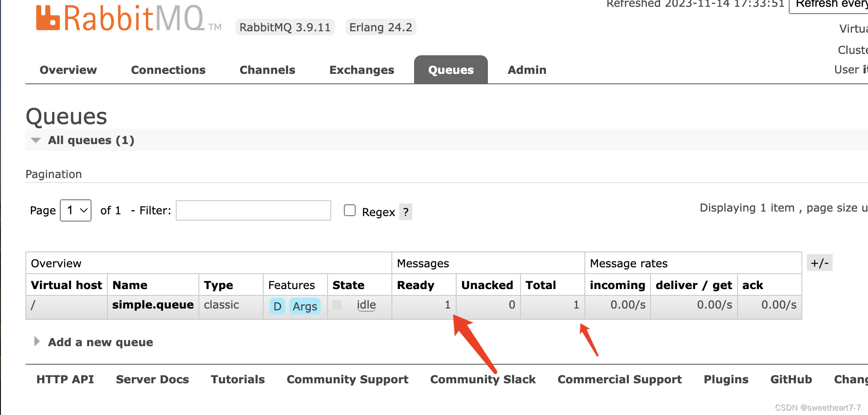The width and height of the screenshot is (868, 415).
Task: Click the Erlang 24.2 version badge
Action: (381, 27)
